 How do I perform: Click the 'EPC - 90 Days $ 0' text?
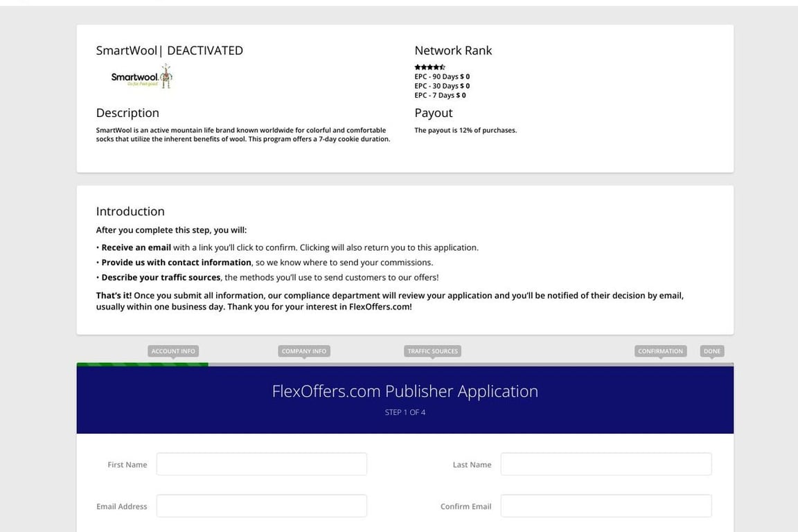(x=442, y=76)
